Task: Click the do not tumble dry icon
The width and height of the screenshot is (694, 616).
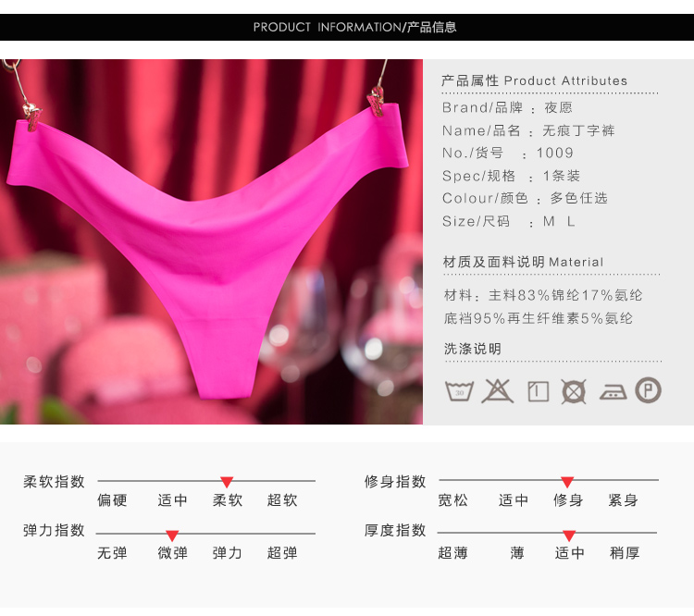Action: pos(574,391)
